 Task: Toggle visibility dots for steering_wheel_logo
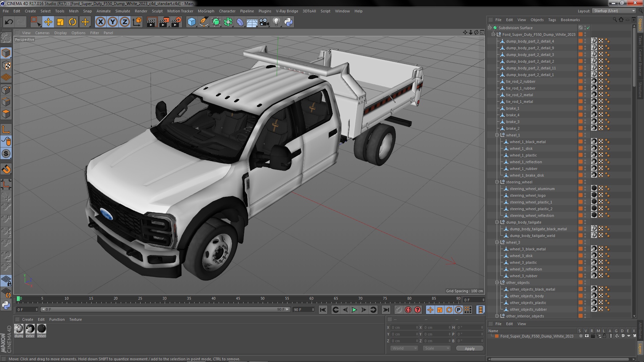585,195
